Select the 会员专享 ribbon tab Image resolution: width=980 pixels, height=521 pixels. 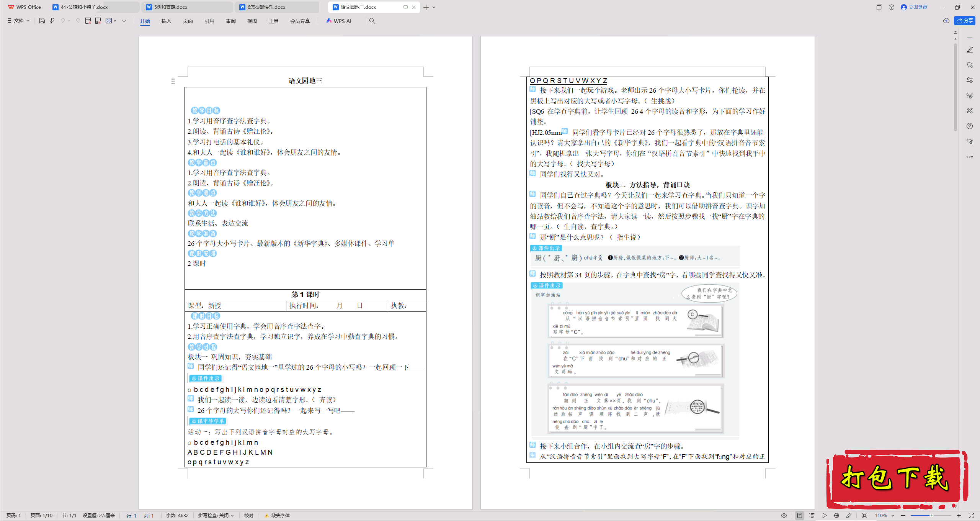tap(300, 21)
